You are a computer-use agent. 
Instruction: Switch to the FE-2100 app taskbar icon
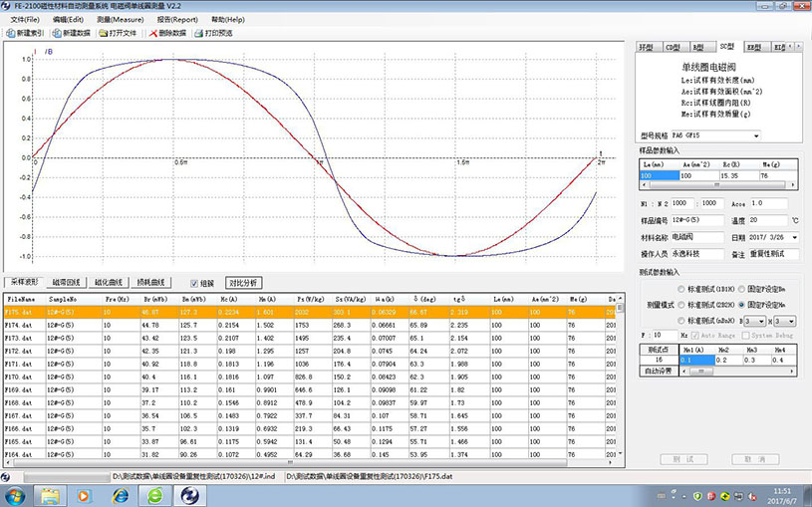[x=190, y=496]
